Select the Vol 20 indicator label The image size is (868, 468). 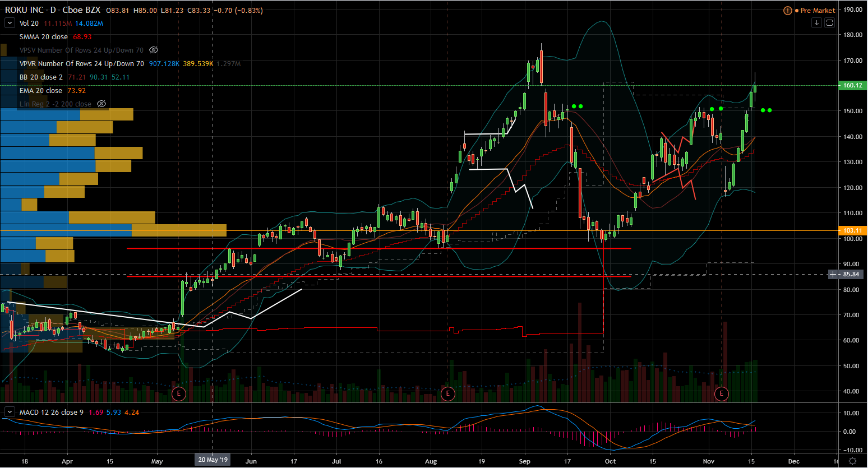coord(29,24)
